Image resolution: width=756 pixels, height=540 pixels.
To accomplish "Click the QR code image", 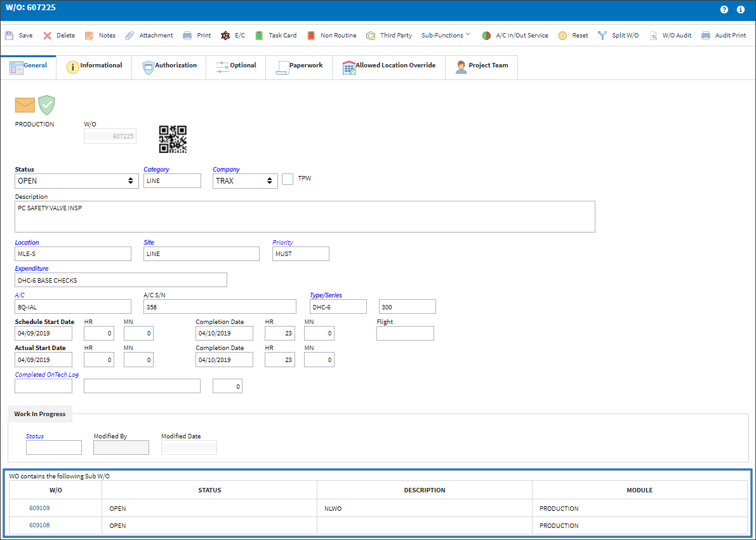I will coord(173,140).
